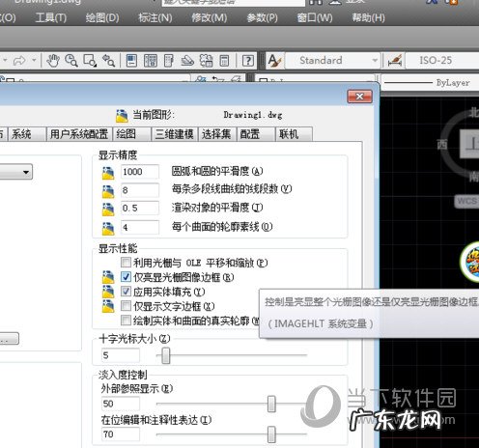Image resolution: width=479 pixels, height=448 pixels.
Task: Click the contour lines field showing 4
Action: point(140,227)
